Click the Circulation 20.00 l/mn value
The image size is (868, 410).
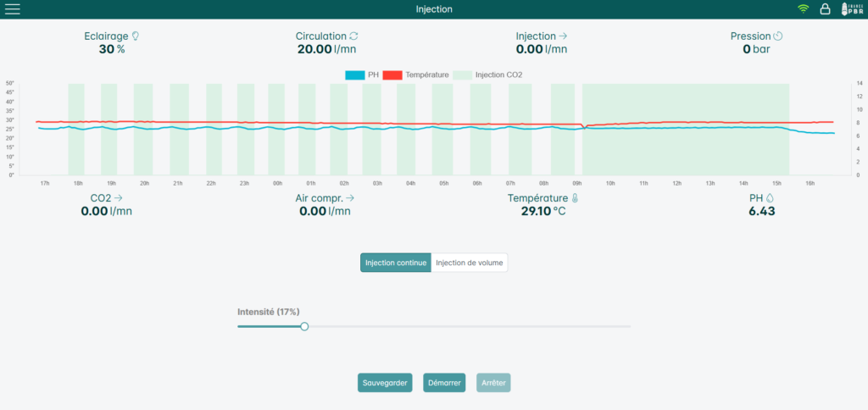326,49
